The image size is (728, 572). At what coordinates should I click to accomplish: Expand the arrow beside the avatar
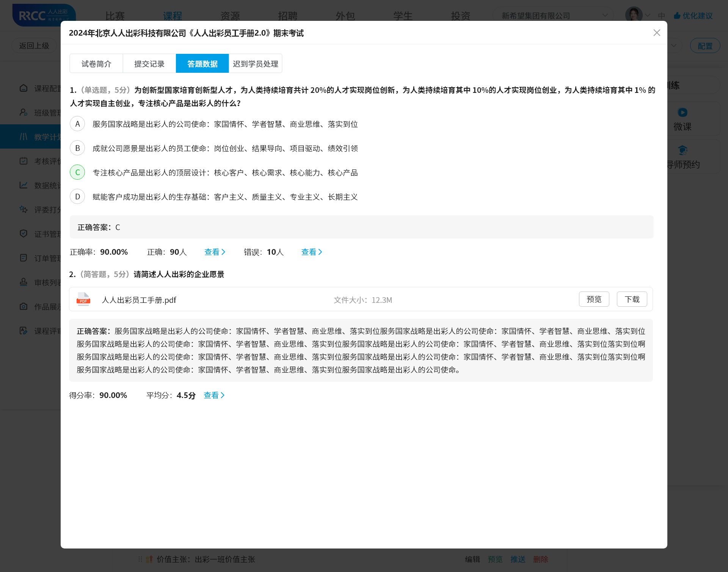point(648,16)
